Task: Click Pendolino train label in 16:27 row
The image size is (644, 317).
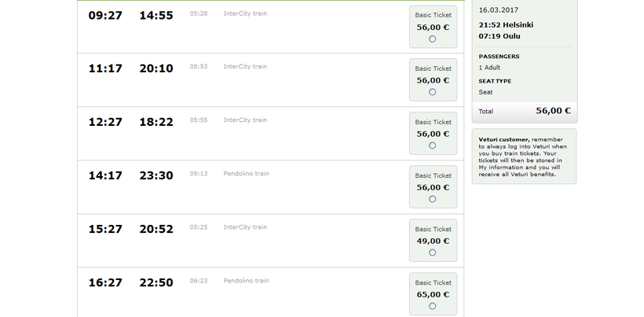Action: tap(246, 281)
